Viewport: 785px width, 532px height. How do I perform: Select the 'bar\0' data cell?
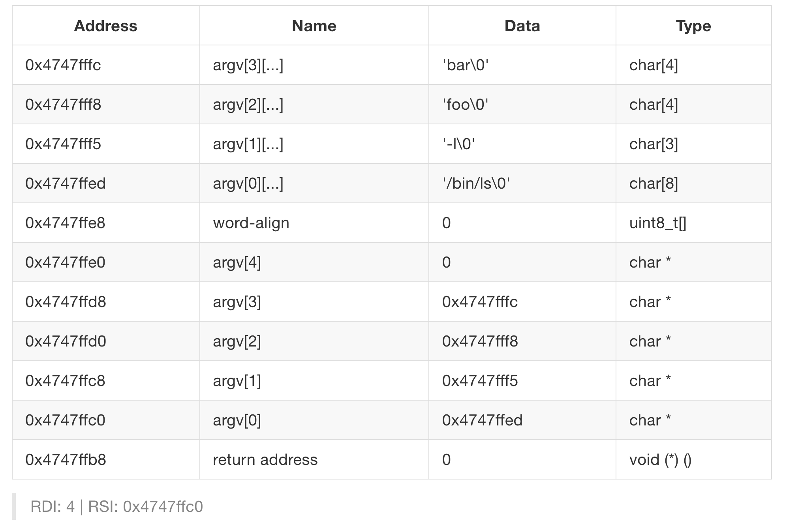pos(465,65)
